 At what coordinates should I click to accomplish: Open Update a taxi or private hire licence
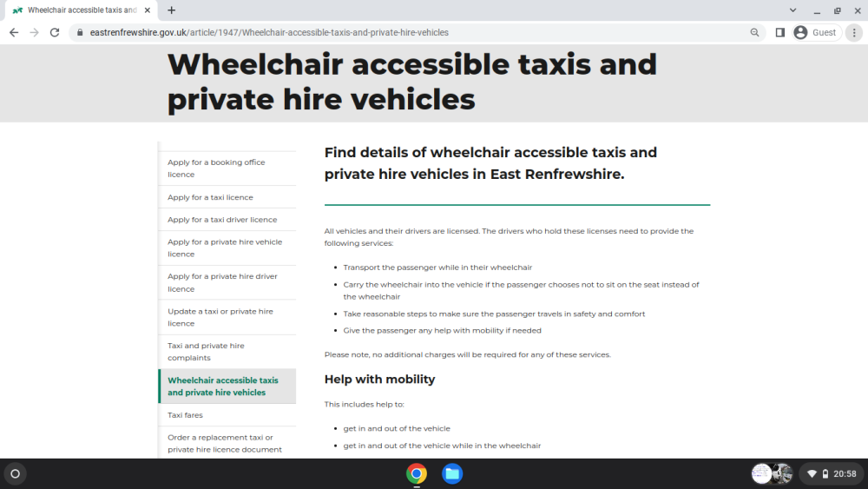(220, 317)
